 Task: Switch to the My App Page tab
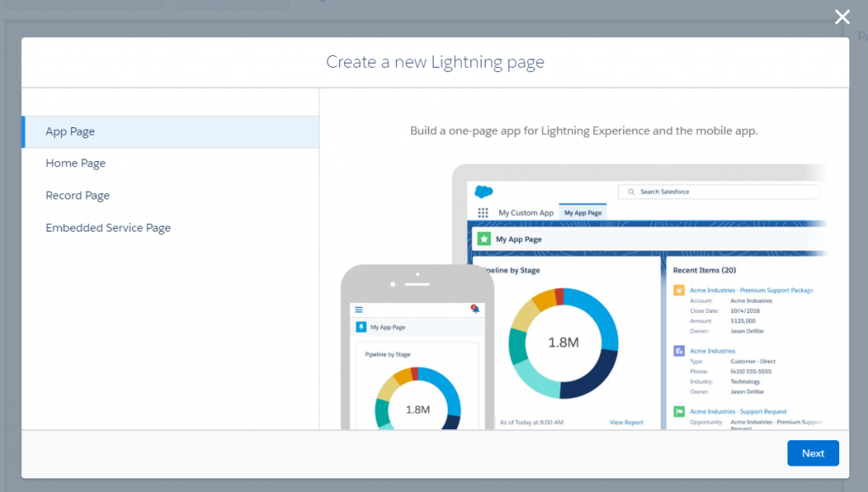(584, 212)
